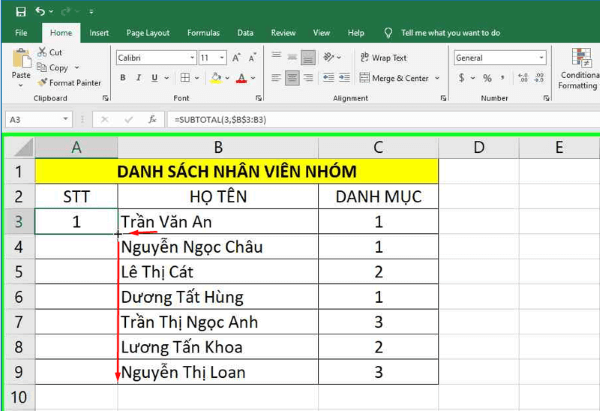Open the View tab
The image size is (600, 411).
pos(321,33)
